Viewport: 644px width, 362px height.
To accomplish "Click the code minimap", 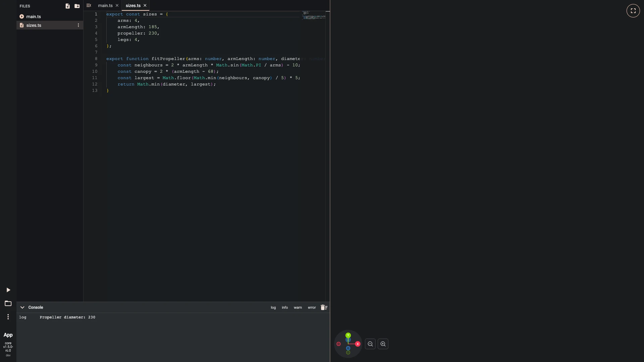I will (x=314, y=15).
